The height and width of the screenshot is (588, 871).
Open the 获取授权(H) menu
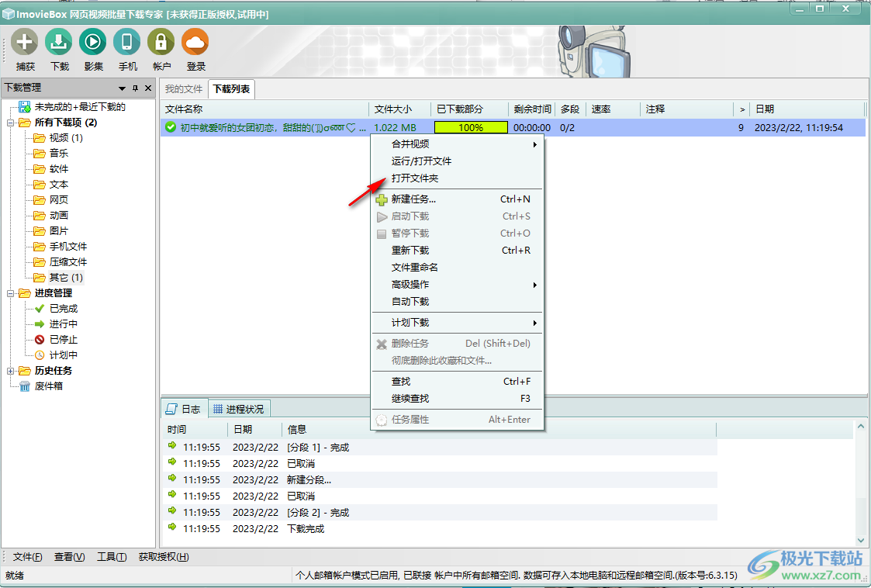164,557
